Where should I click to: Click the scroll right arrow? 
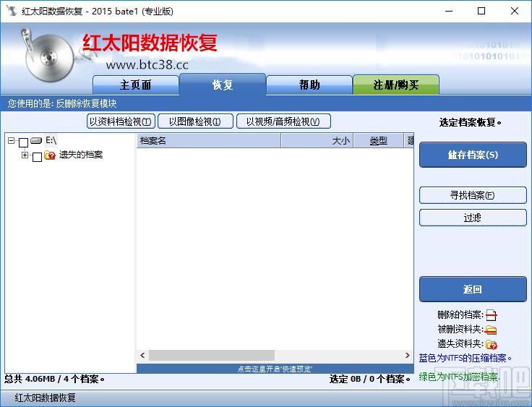click(x=407, y=356)
